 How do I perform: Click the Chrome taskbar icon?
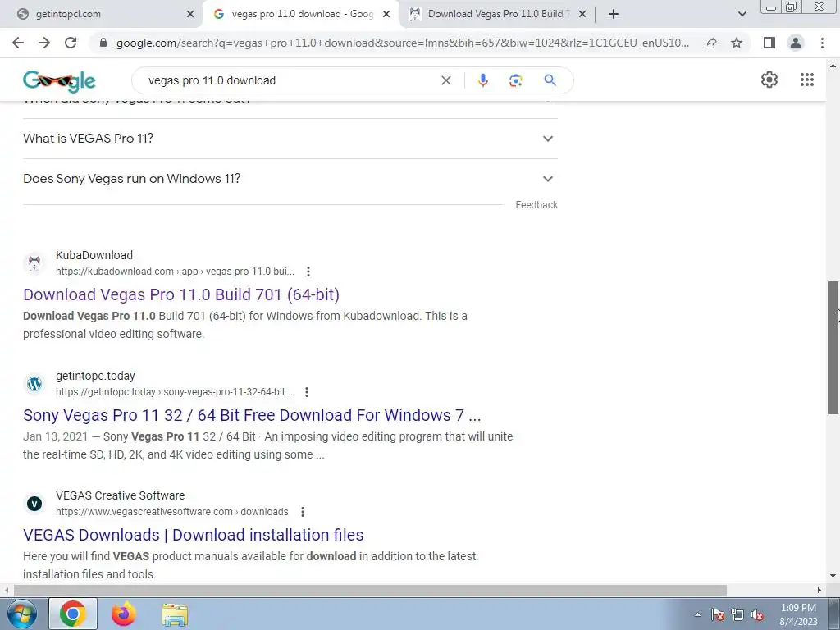click(73, 614)
